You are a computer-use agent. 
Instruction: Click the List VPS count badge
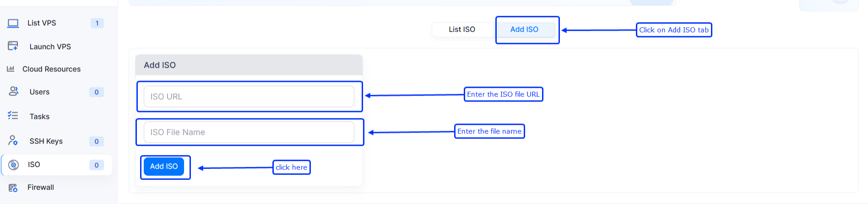tap(97, 23)
